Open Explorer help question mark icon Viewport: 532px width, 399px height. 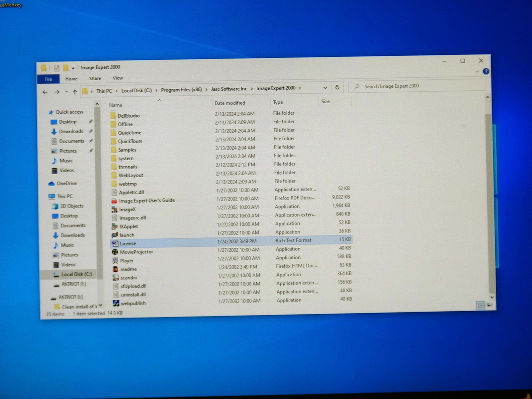(486, 71)
